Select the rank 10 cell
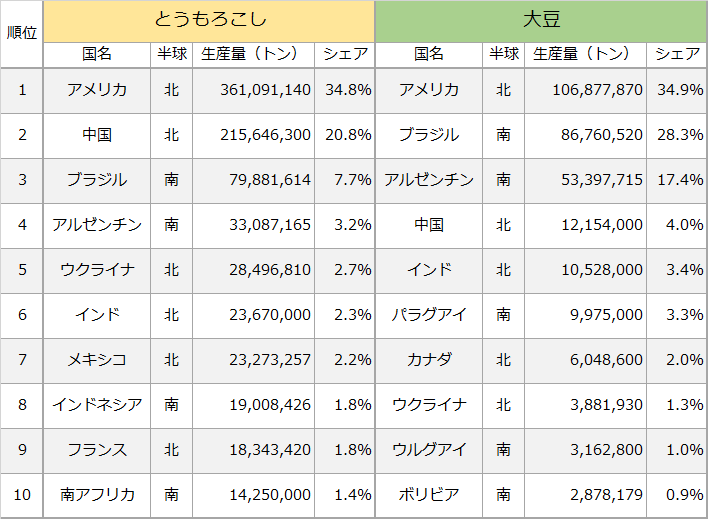This screenshot has width=708, height=519. click(22, 495)
